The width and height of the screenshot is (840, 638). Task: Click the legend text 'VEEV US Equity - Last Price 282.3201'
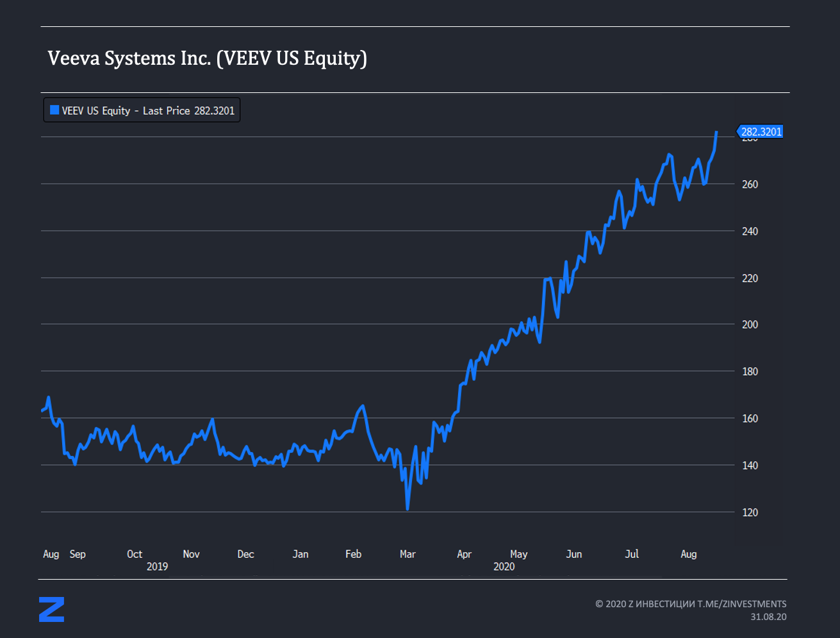[148, 111]
